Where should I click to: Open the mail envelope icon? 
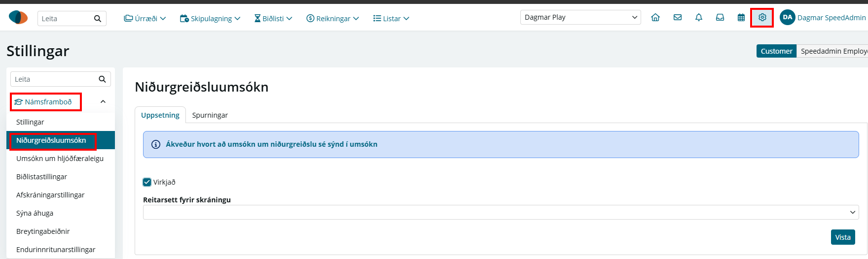point(678,18)
